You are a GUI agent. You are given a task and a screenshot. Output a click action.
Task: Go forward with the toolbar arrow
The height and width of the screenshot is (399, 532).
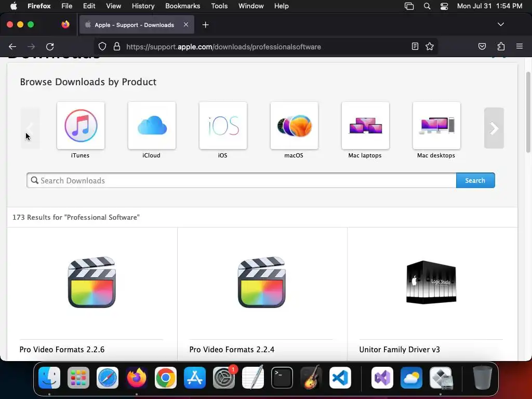(x=31, y=47)
